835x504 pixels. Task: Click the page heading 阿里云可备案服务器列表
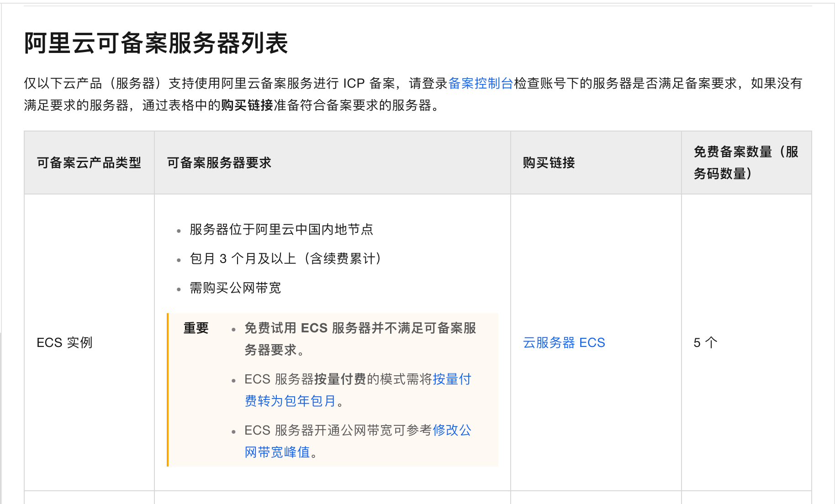[156, 43]
